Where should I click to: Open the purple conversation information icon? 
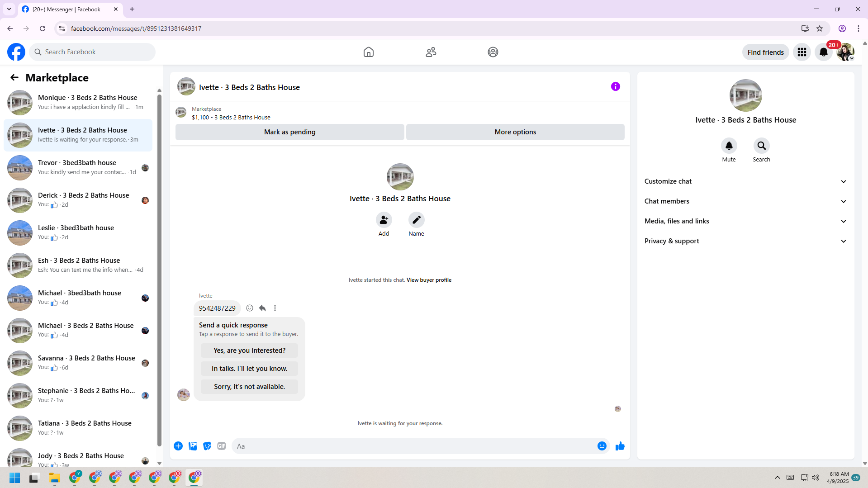(616, 86)
